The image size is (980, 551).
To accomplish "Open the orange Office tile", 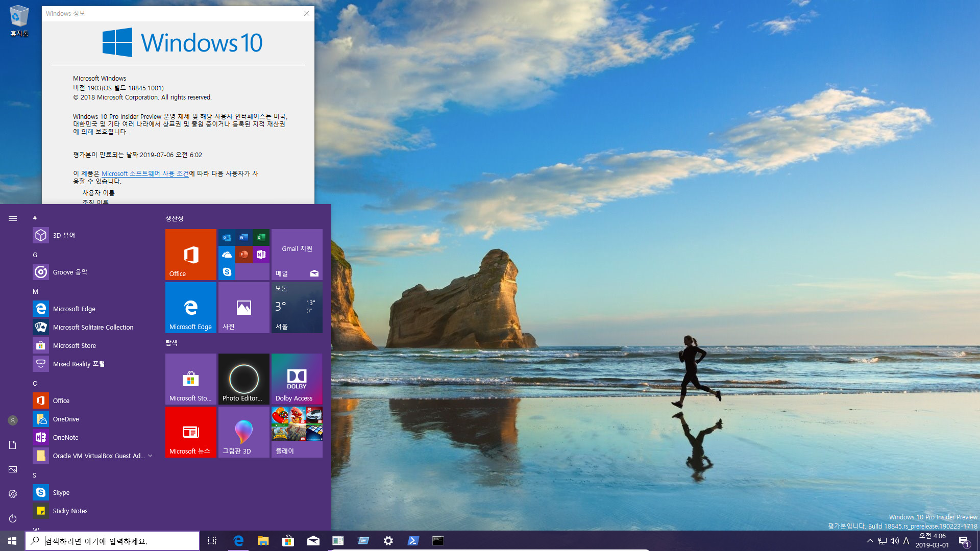I will tap(191, 255).
